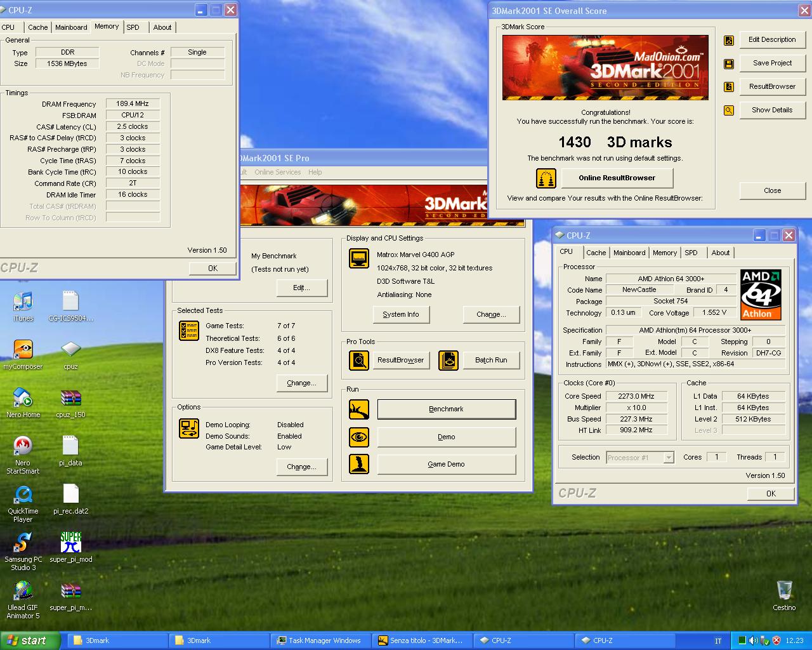812x650 pixels.
Task: Click System Info button
Action: click(401, 314)
